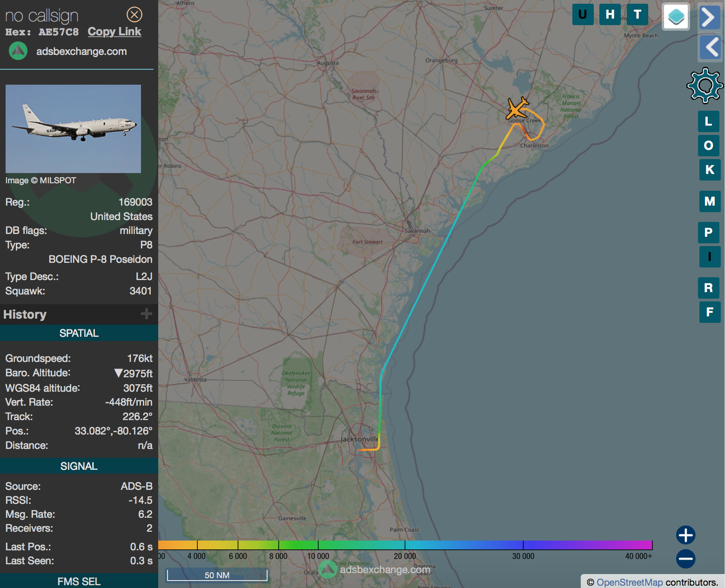The image size is (725, 588).
Task: Click the Type Desc. value L2J
Action: coord(144,276)
